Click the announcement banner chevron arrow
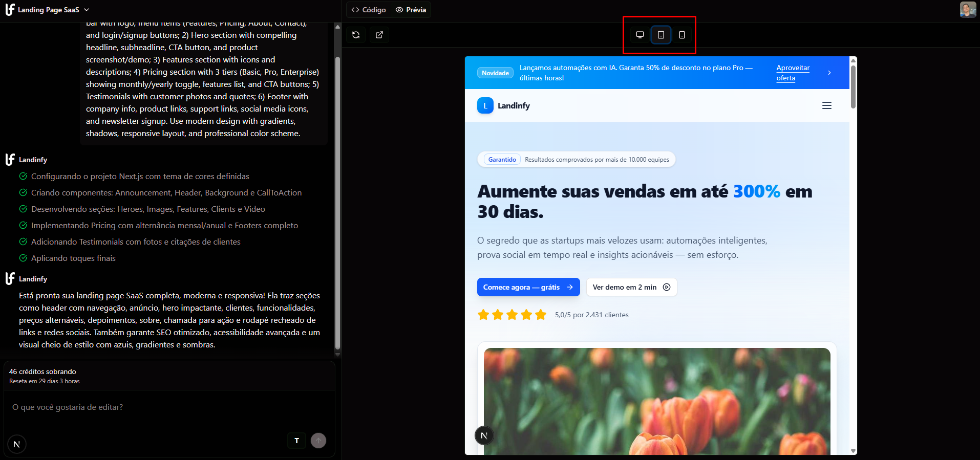The image size is (980, 460). pos(829,73)
